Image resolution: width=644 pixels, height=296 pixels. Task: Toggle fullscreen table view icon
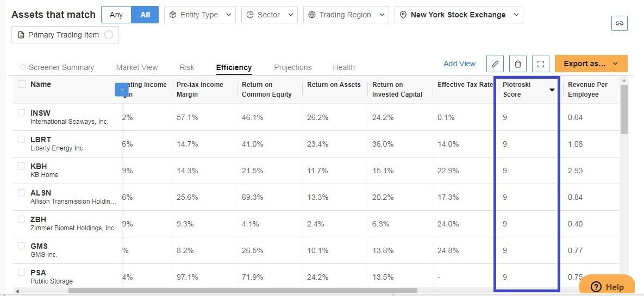click(x=541, y=64)
